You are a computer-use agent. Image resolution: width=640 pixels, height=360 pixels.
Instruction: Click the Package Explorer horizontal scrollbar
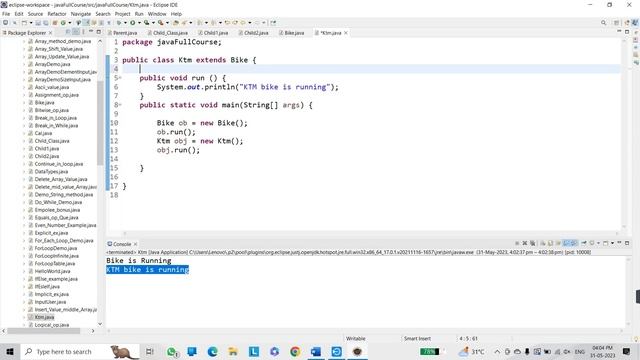click(x=43, y=331)
